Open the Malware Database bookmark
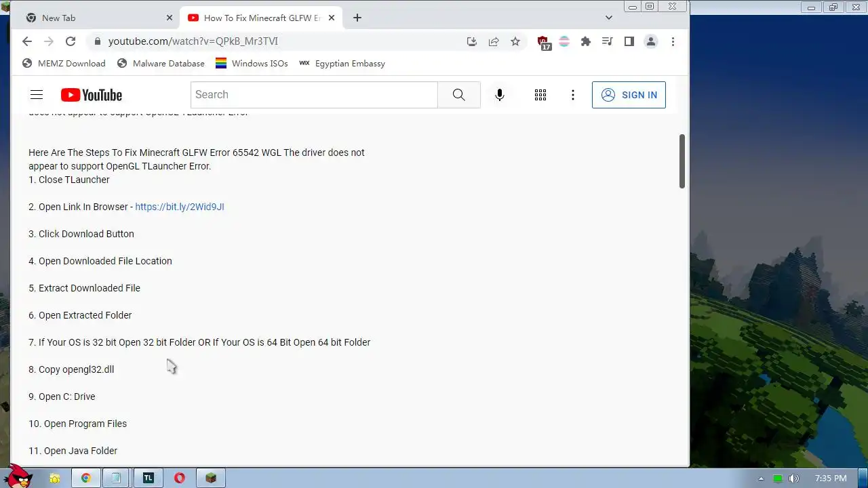 click(x=161, y=63)
